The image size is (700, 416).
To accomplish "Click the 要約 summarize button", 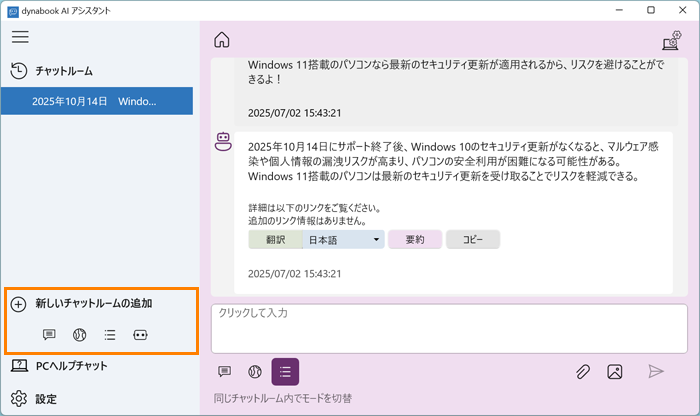I will [415, 240].
